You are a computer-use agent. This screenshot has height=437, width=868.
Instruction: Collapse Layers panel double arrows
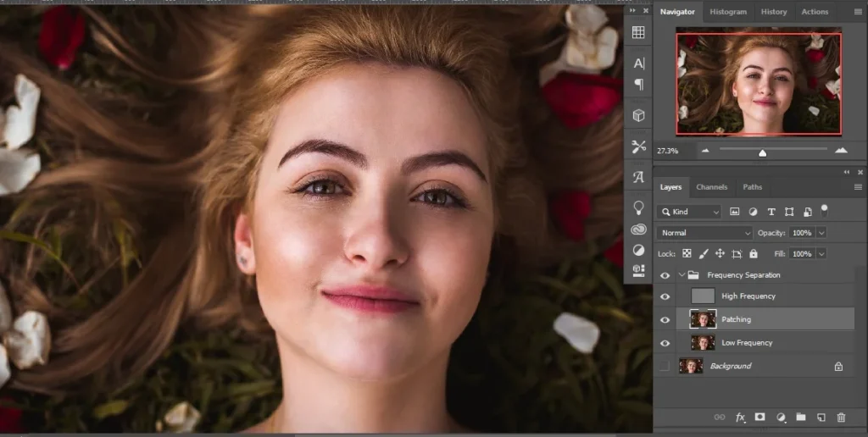847,173
